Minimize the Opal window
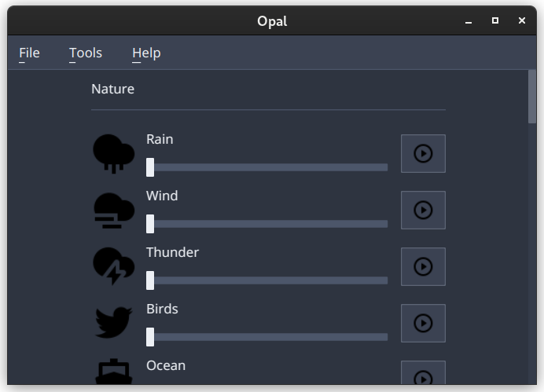The width and height of the screenshot is (544, 392). point(469,20)
